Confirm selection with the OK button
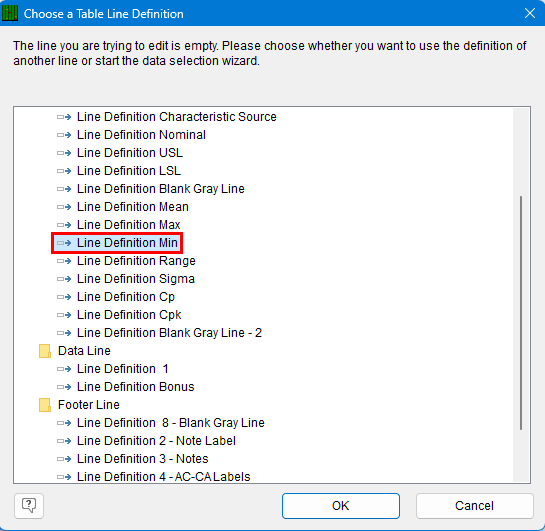Viewport: 545px width, 531px height. click(x=341, y=506)
